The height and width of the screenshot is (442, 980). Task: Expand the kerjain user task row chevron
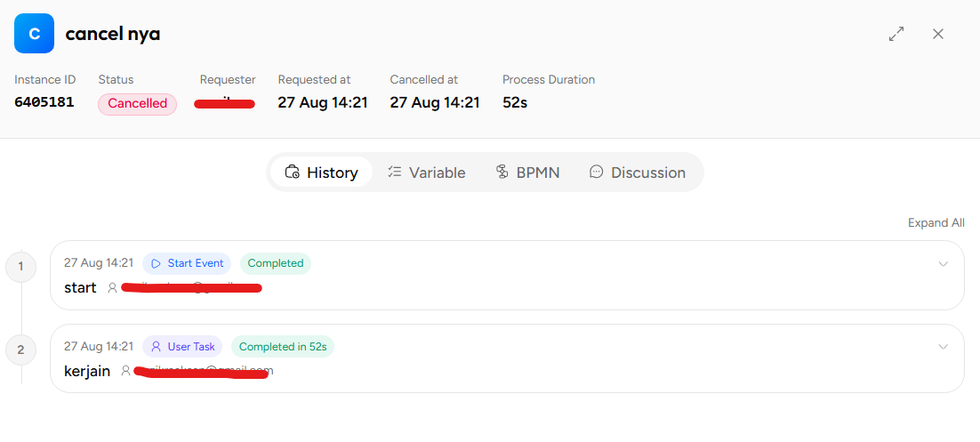pos(944,346)
